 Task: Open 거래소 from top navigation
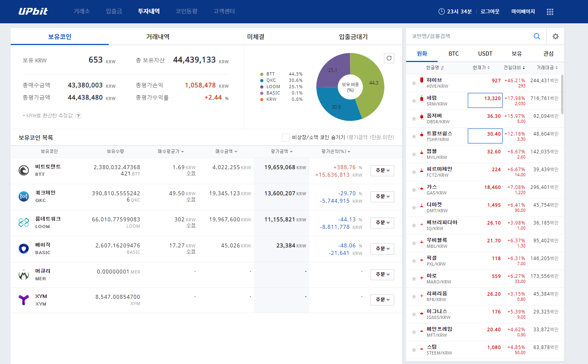tap(81, 11)
